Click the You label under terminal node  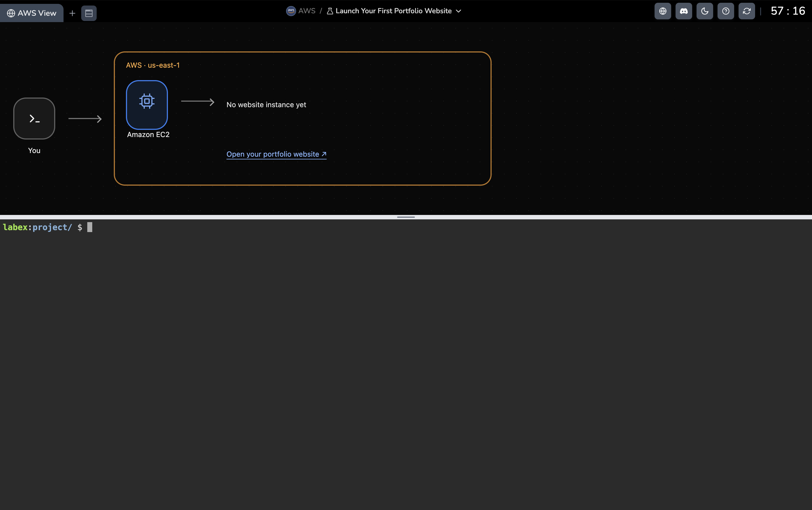pos(34,151)
